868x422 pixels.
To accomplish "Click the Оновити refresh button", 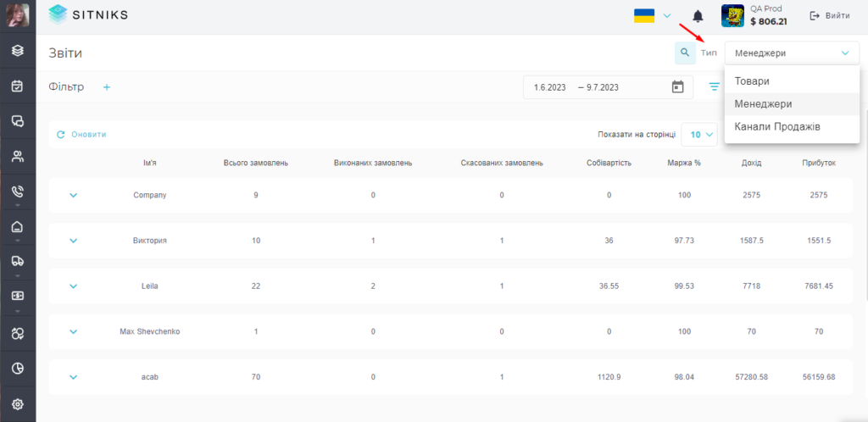I will pos(82,135).
